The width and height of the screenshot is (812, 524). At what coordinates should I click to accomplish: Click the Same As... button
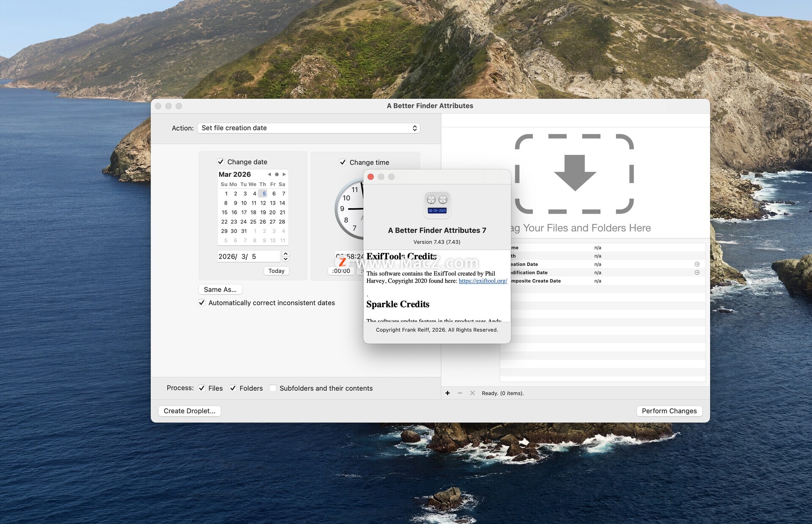coord(220,289)
